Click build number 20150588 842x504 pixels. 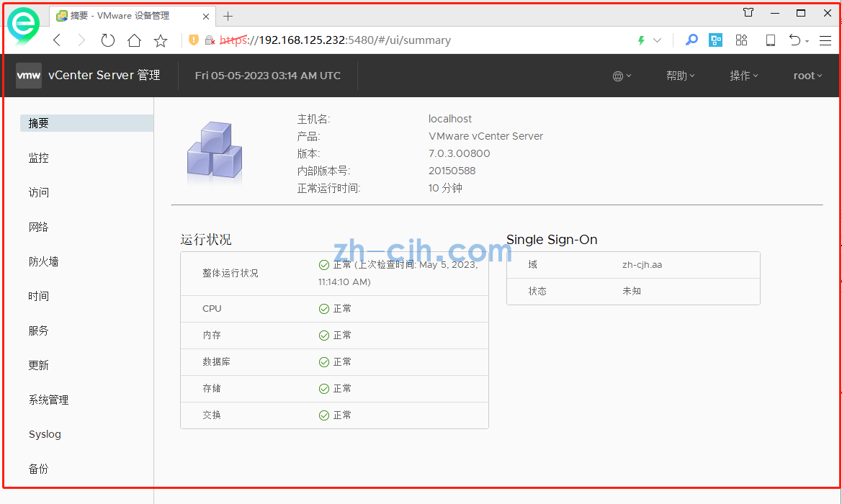pos(452,171)
